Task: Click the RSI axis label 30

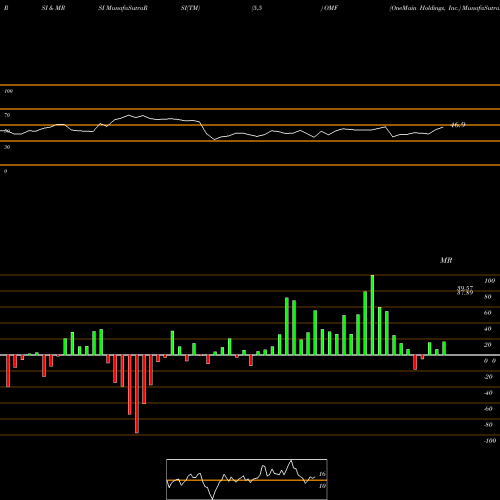Action: pos(7,147)
